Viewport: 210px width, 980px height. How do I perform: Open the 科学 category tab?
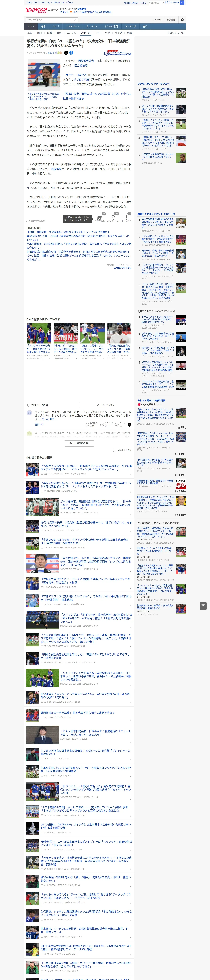coord(107,33)
